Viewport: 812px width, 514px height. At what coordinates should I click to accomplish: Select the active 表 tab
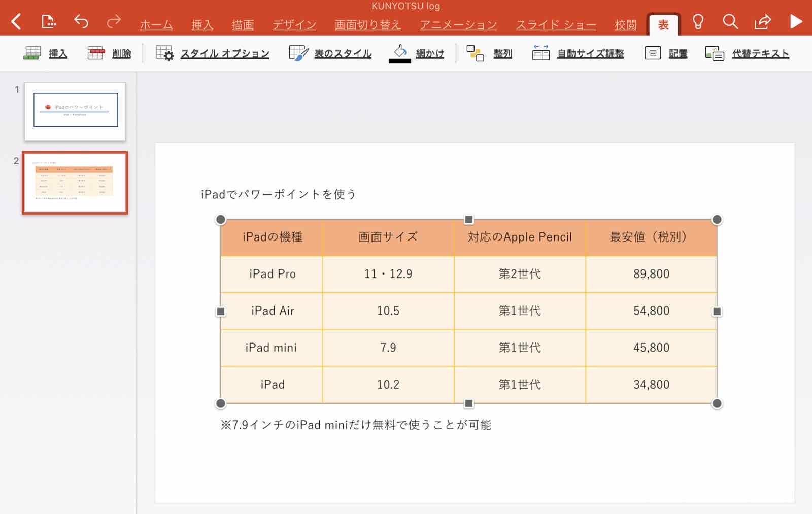point(663,25)
